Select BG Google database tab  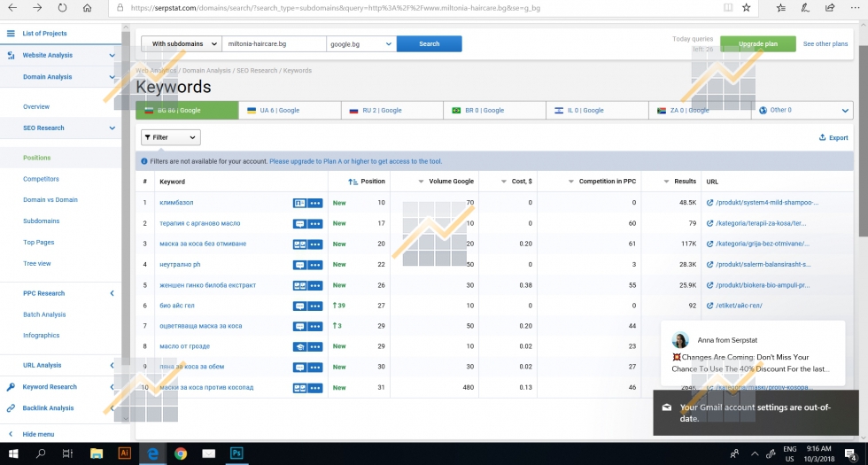[x=187, y=110]
